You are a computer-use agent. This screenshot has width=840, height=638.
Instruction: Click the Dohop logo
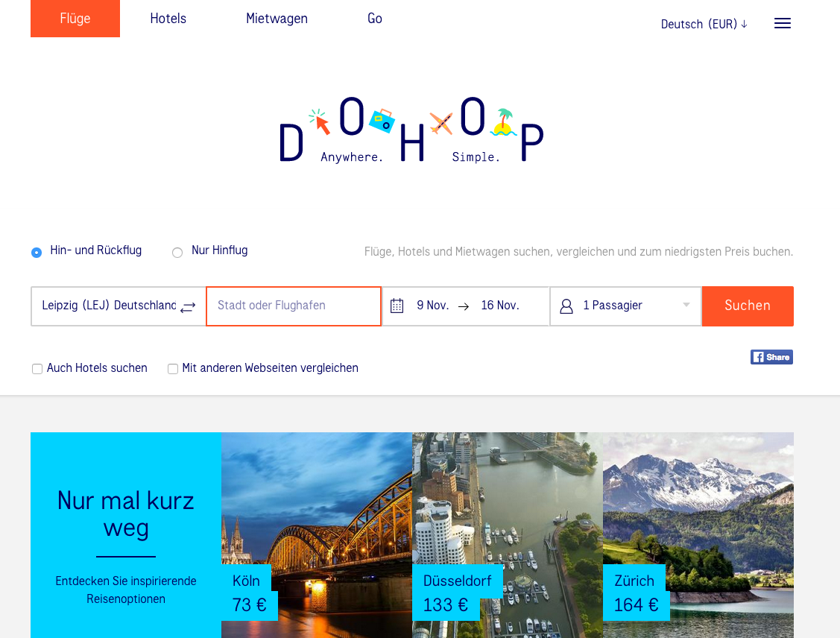[x=411, y=129]
